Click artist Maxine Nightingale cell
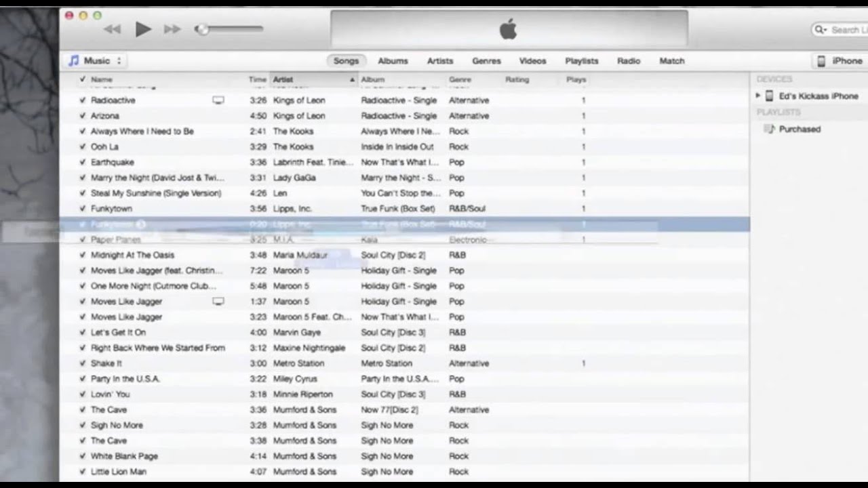This screenshot has width=868, height=488. coord(309,348)
